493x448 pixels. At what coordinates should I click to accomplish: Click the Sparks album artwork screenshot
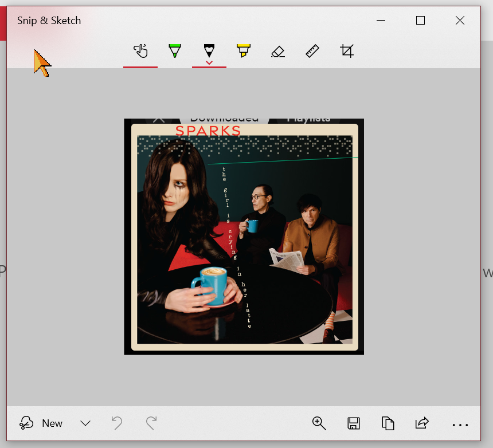244,236
